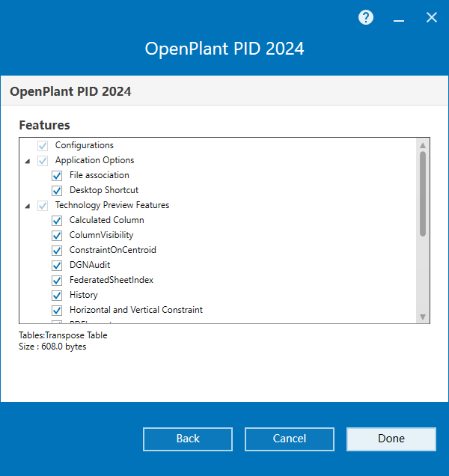The width and height of the screenshot is (449, 476).
Task: Uncheck Horizontal and Vertical Constraint checkbox
Action: 57,311
